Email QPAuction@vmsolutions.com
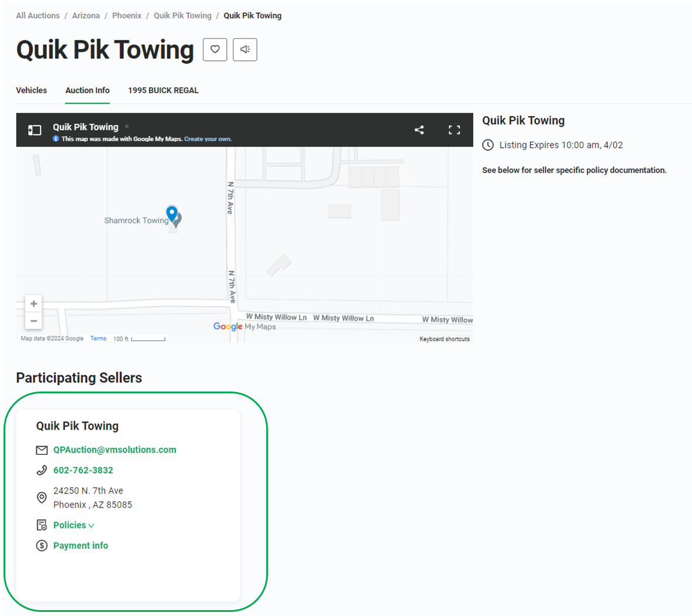This screenshot has width=692, height=616. coord(115,450)
